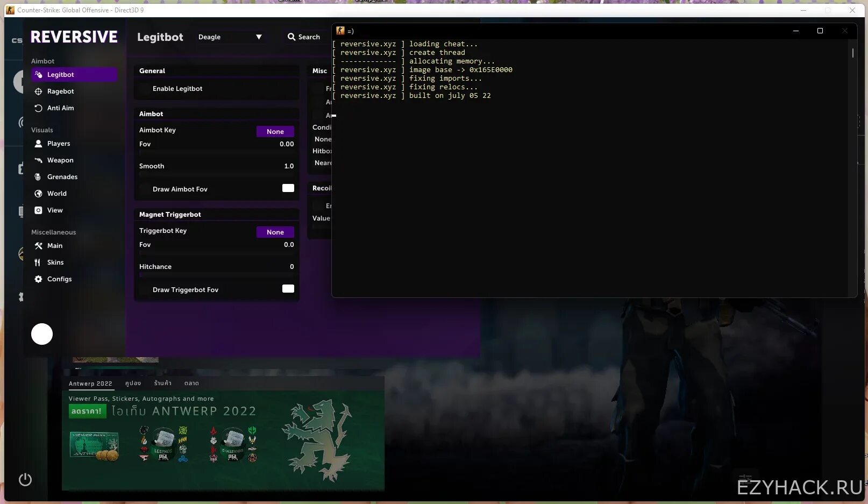Click the General section header
The width and height of the screenshot is (868, 504).
click(x=152, y=71)
